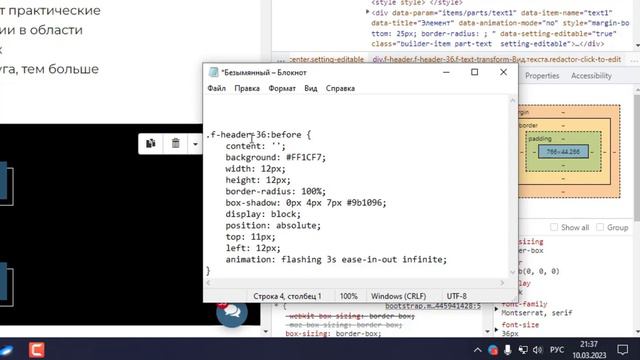640x360 pixels.
Task: Expand the div data-param element node
Action: pos(367,13)
